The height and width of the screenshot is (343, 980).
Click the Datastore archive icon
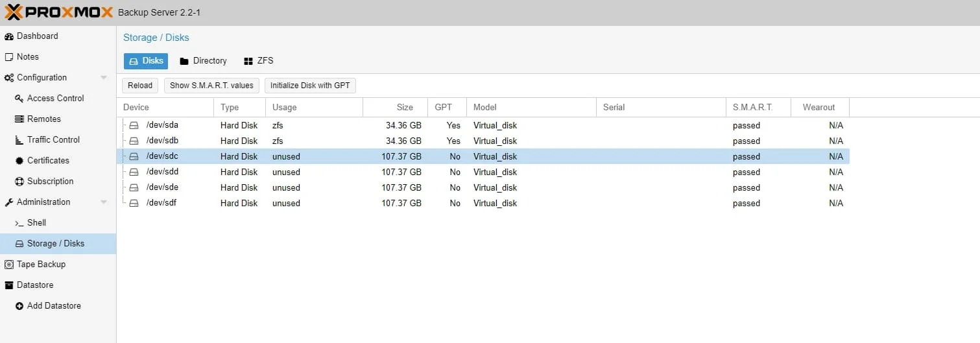click(x=9, y=285)
